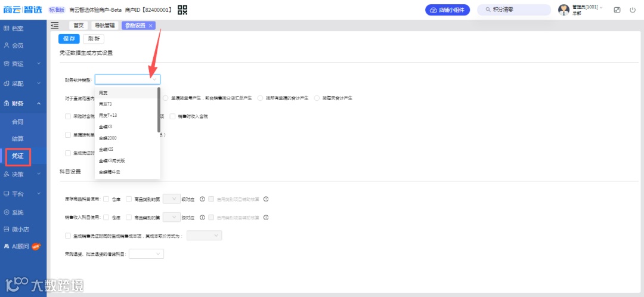Select the 按所有单据的合计产生 radio option
This screenshot has height=297, width=644.
pyautogui.click(x=260, y=98)
